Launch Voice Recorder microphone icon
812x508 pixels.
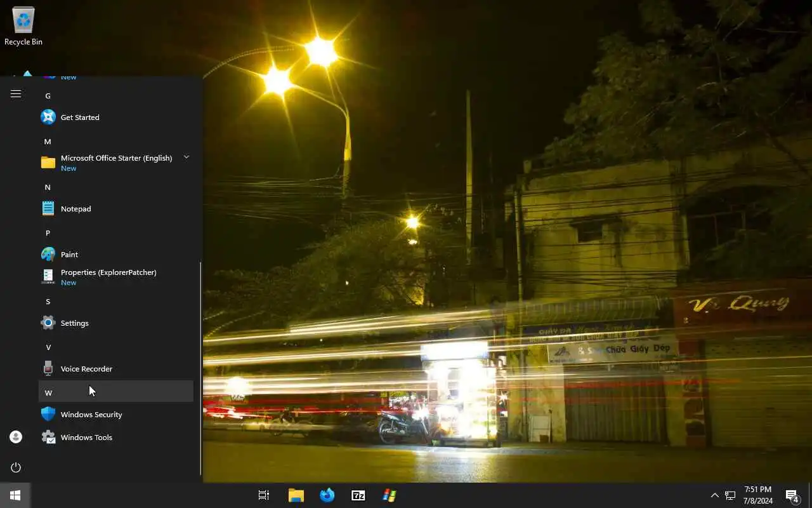point(48,368)
